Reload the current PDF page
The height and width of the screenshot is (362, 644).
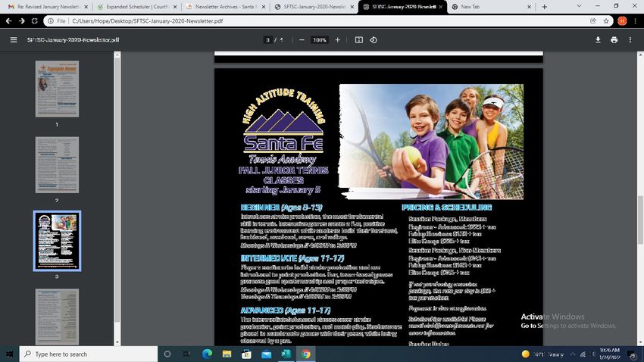tap(35, 21)
